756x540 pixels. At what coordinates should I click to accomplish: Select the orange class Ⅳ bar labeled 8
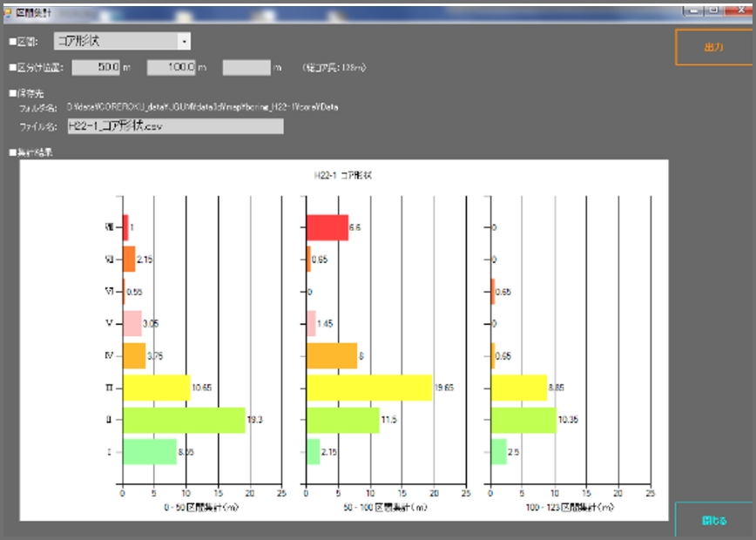coord(332,355)
